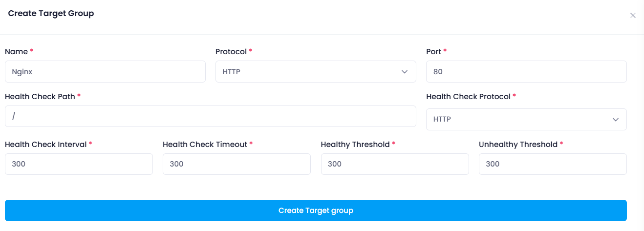644x231 pixels.
Task: Click the Healthy Threshold label text
Action: 355,145
